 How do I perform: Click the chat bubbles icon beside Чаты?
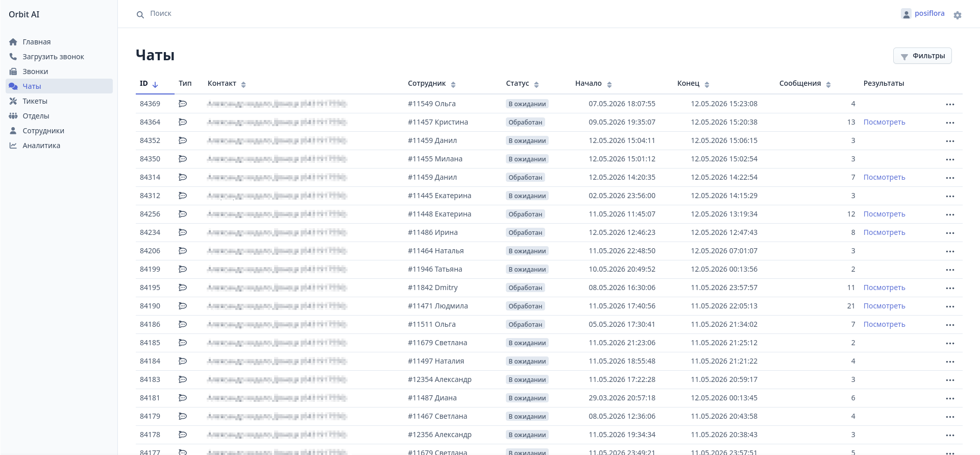(x=13, y=86)
